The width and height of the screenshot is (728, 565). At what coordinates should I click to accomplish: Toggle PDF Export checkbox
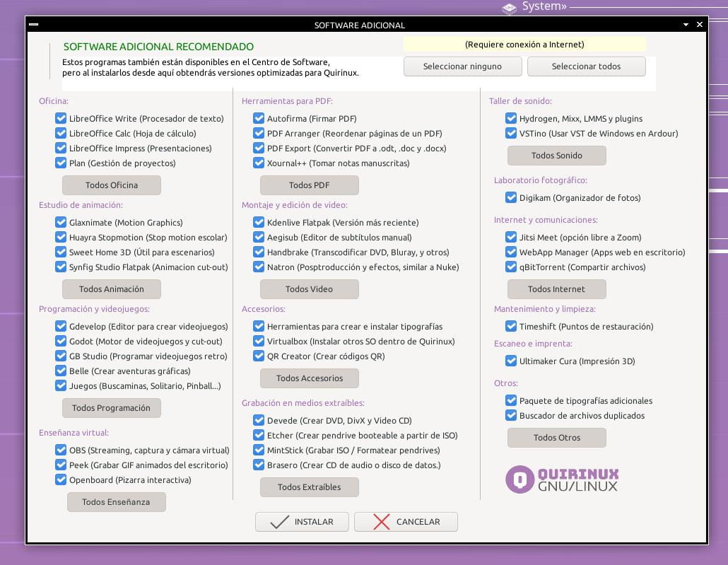(259, 148)
